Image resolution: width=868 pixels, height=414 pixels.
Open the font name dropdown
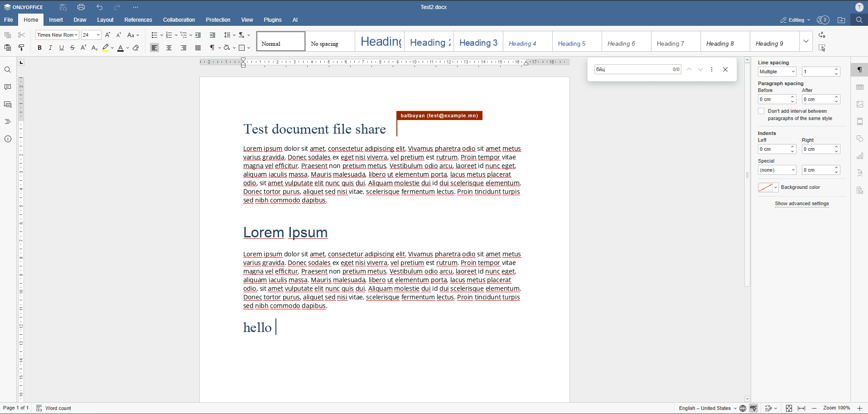point(57,35)
